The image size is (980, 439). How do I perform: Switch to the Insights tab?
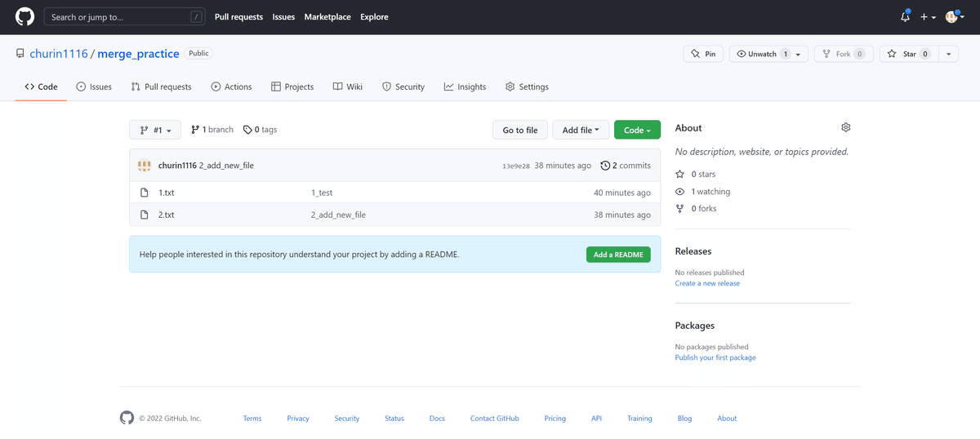[465, 86]
